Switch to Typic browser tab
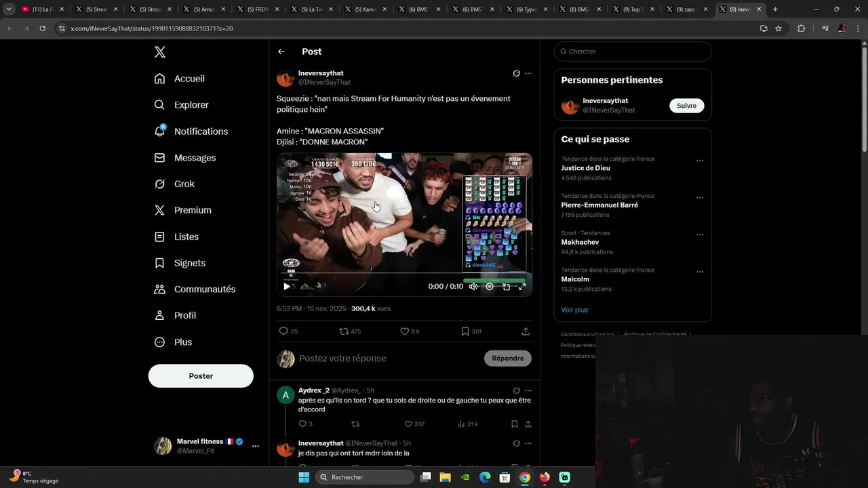 click(526, 9)
